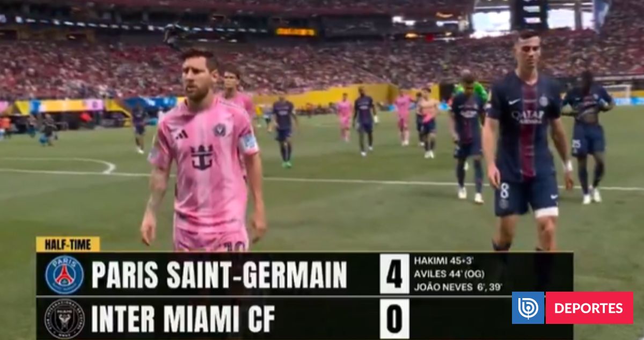The image size is (644, 340).
Task: Click the BioBio logo icon
Action: pos(528,308)
